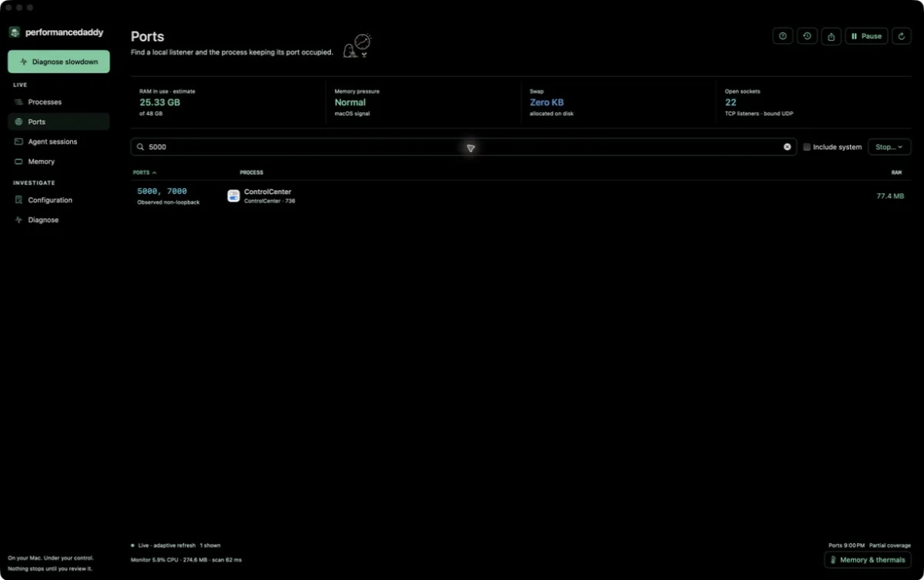Viewport: 924px width, 580px height.
Task: Select the Diagnose item under Investigate
Action: tap(59, 220)
